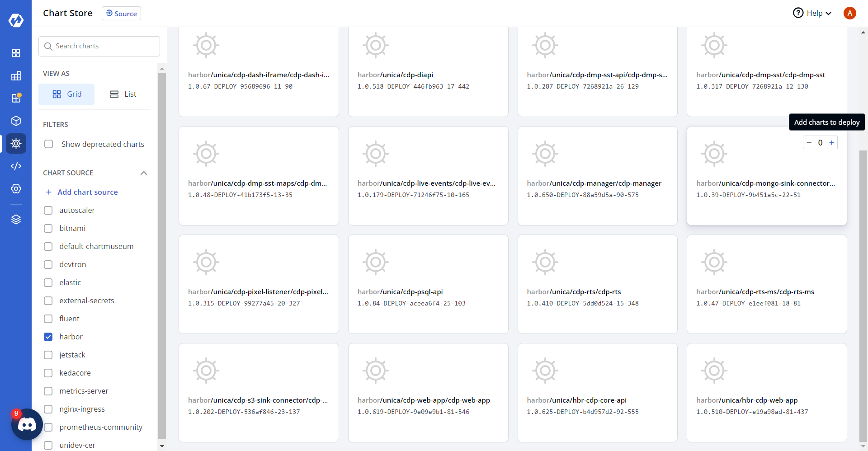Click Add chart source link

(x=88, y=192)
